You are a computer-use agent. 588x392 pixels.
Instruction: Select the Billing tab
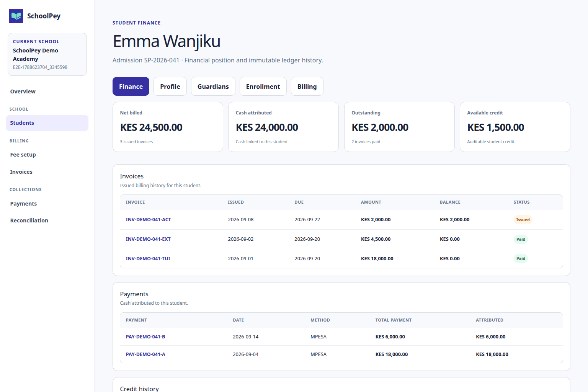[307, 87]
